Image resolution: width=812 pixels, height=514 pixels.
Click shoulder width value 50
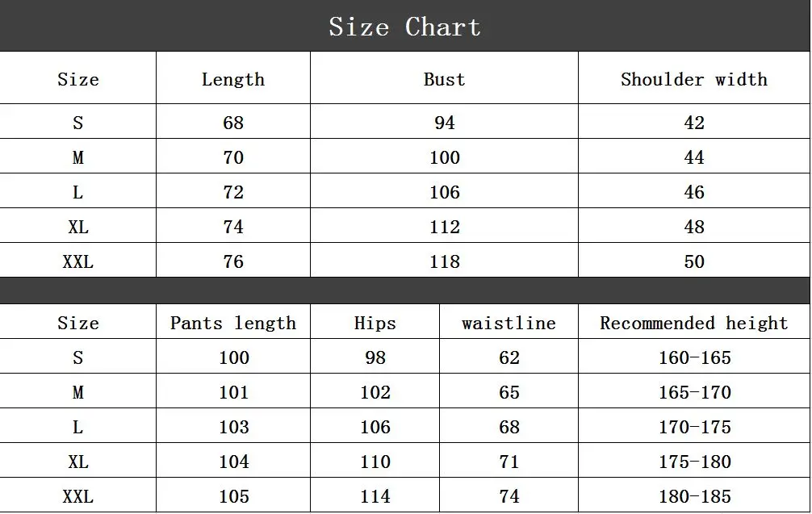[x=693, y=261]
